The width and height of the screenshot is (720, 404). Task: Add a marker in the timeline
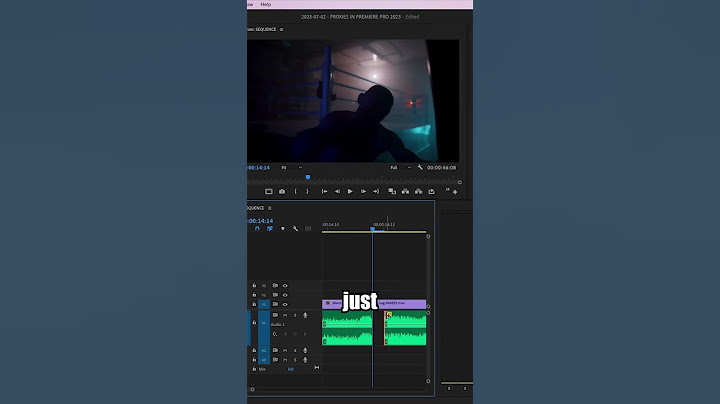tap(282, 229)
